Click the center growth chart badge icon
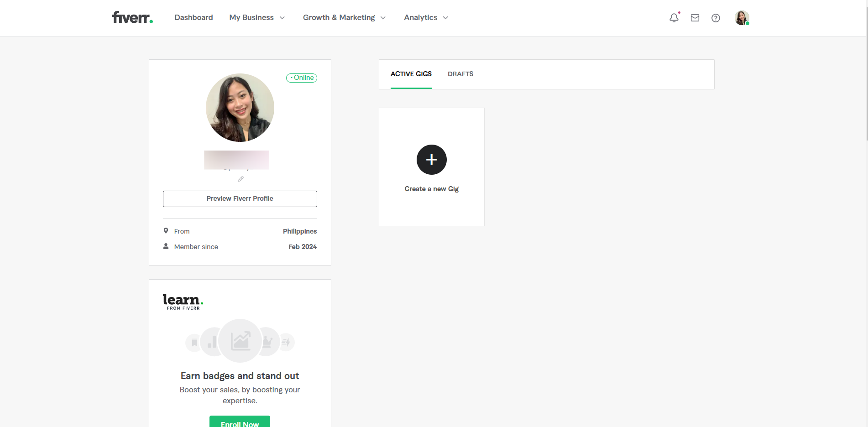The height and width of the screenshot is (427, 868). (240, 341)
